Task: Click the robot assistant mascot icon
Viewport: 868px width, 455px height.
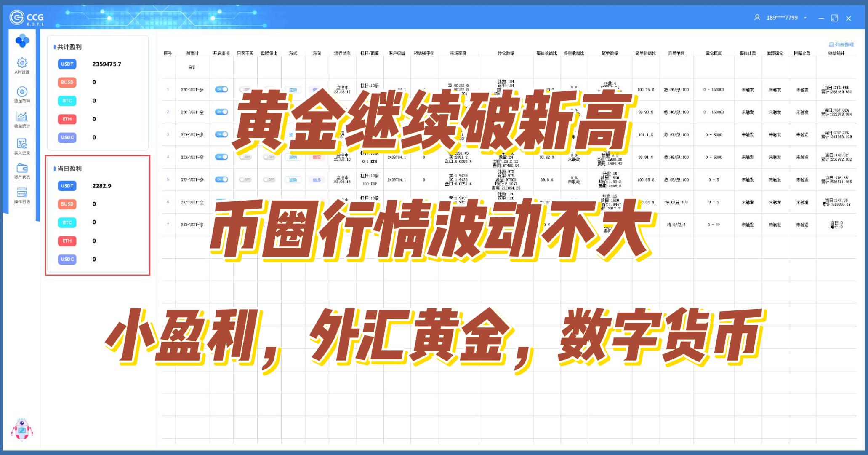Action: point(21,429)
